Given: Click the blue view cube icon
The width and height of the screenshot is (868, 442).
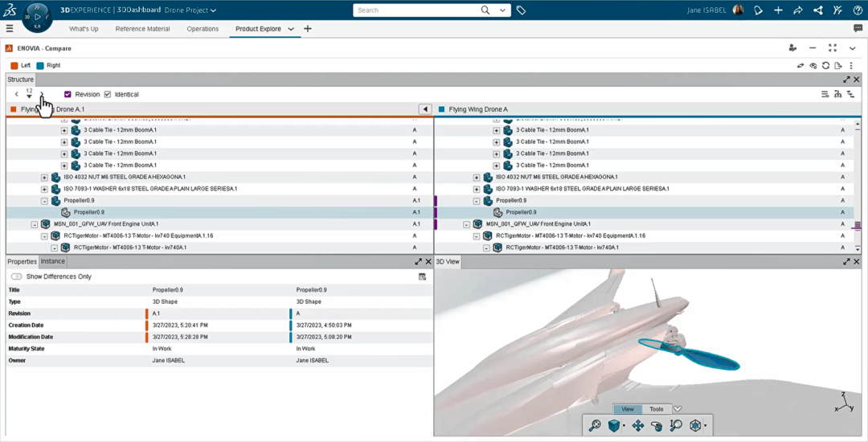Looking at the screenshot, I should coord(613,425).
